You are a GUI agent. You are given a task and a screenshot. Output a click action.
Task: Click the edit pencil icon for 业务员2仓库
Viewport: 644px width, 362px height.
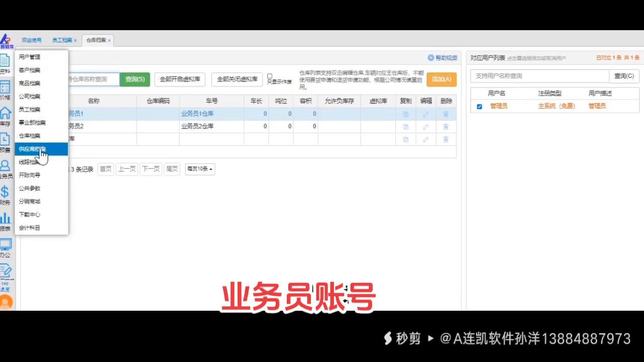click(426, 126)
